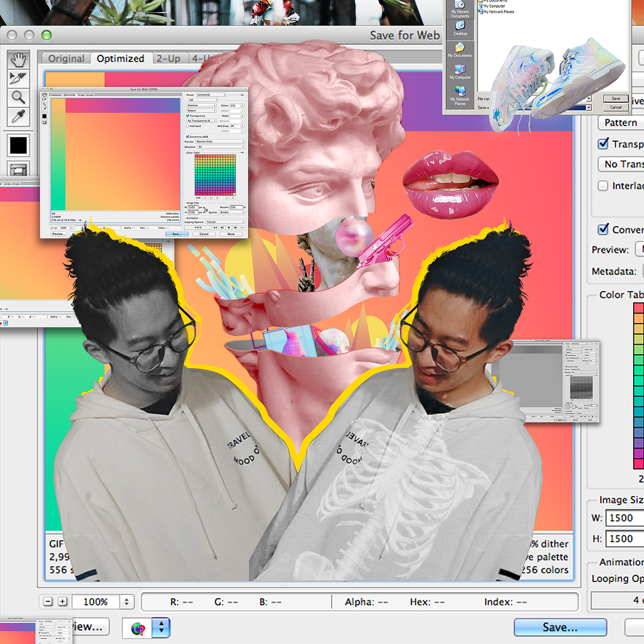Step to previous animation frame in the small window
The height and width of the screenshot is (644, 644).
coord(222,227)
